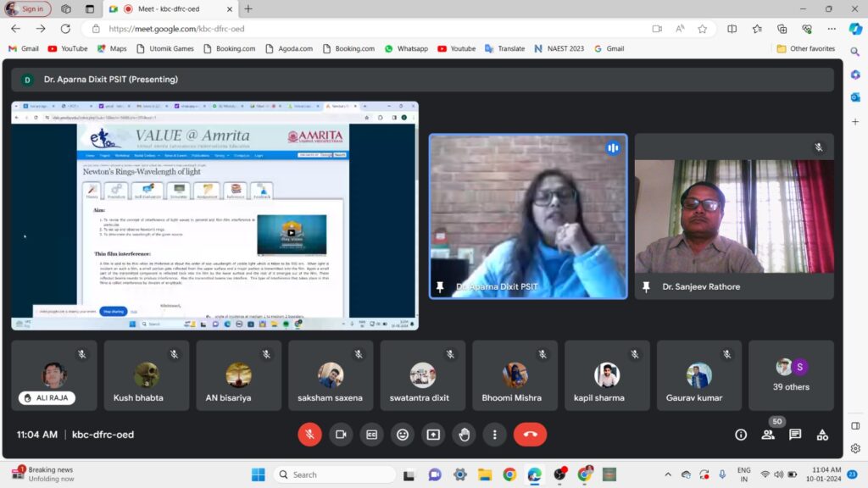Switch to the Meet kbc-dfrc-oed tab
This screenshot has height=488, width=868.
coord(170,8)
